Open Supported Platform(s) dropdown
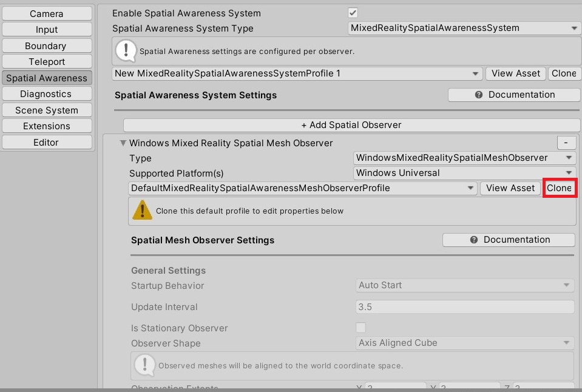The height and width of the screenshot is (392, 582). (464, 173)
